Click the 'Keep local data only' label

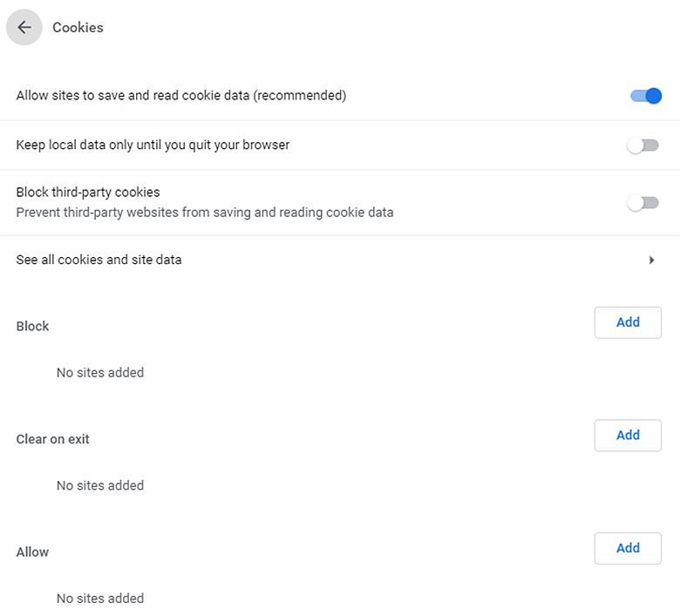153,145
